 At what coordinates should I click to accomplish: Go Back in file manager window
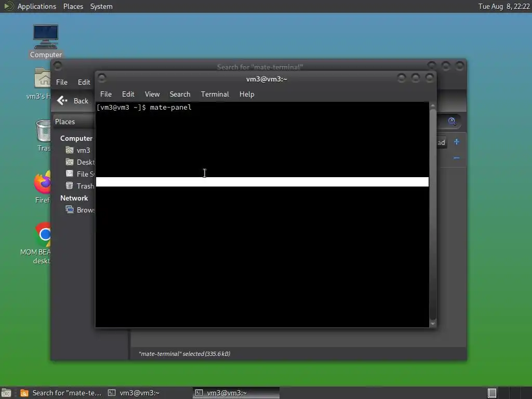click(72, 101)
